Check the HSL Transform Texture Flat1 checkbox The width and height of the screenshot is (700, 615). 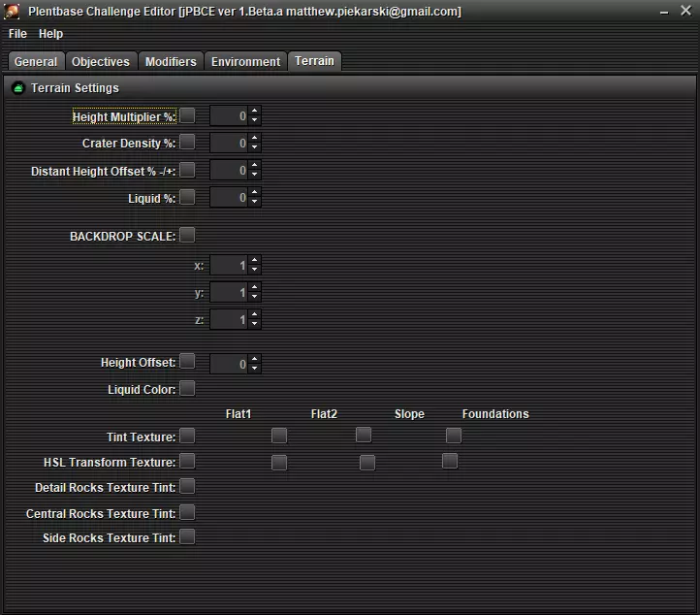pos(187,461)
